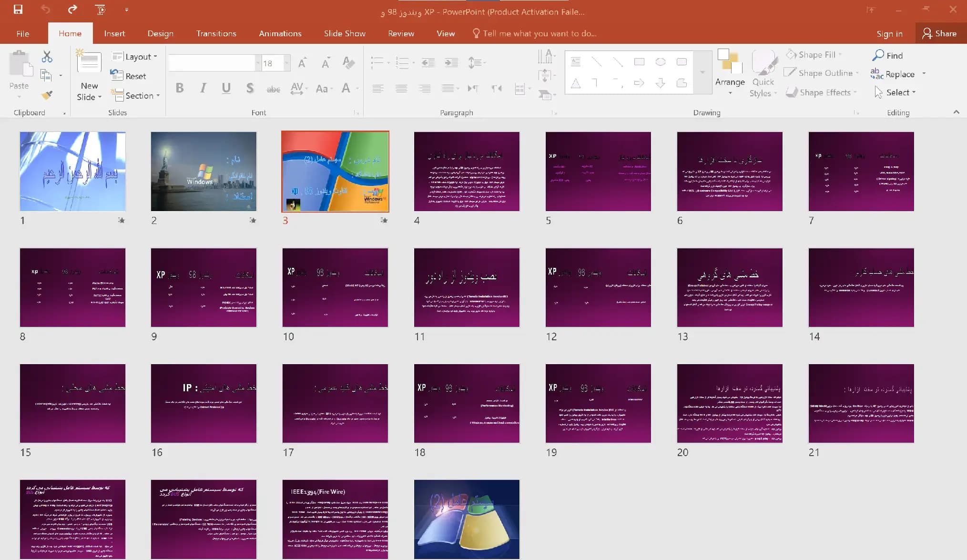967x560 pixels.
Task: Open the Change Case Aa dropdown
Action: click(x=324, y=89)
